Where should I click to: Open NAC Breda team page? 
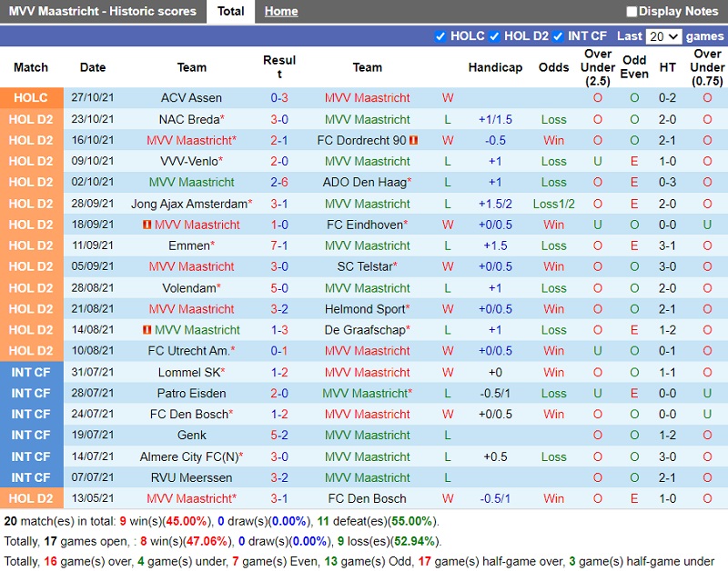(x=189, y=119)
